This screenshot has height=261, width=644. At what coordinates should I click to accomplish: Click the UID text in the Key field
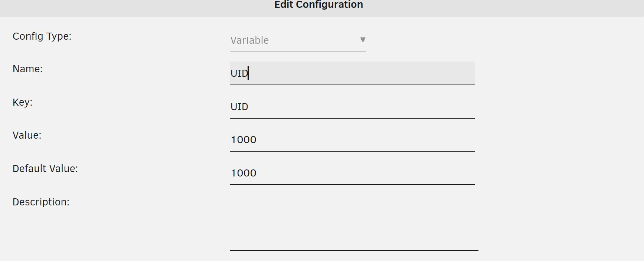(239, 107)
